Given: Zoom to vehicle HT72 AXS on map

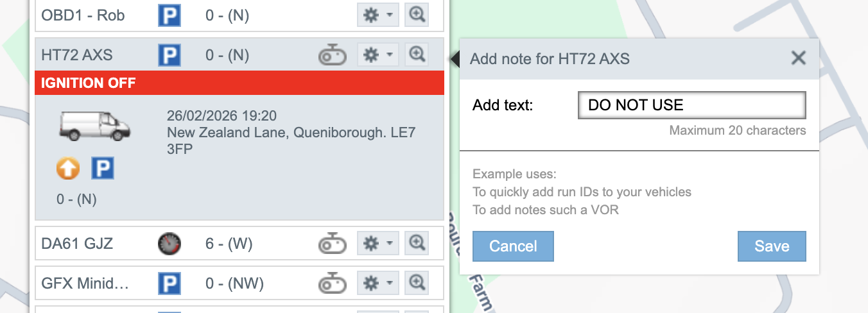Looking at the screenshot, I should tap(417, 55).
